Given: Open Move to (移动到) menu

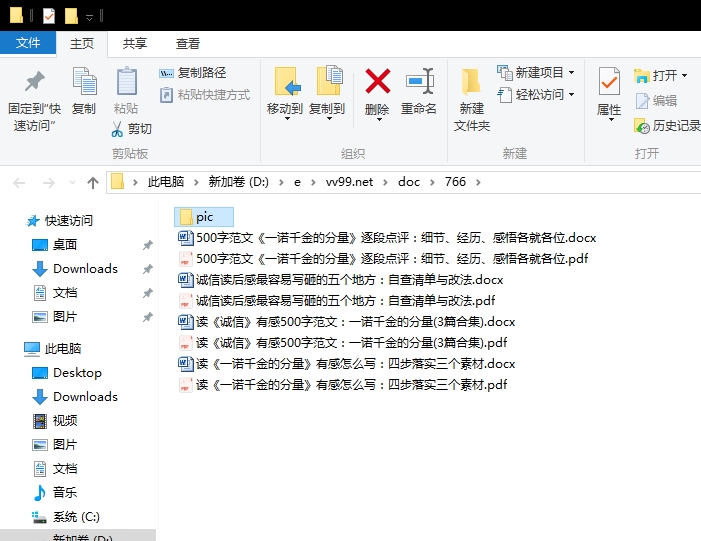Looking at the screenshot, I should (285, 94).
